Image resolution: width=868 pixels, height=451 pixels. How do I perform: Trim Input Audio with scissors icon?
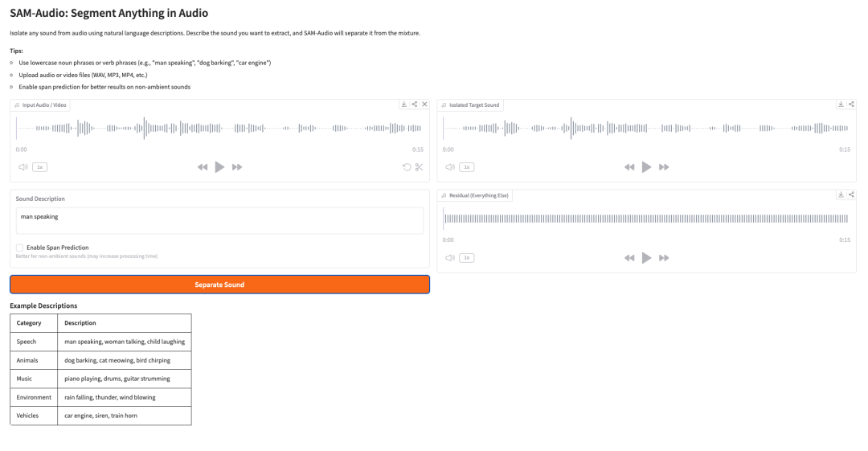click(x=419, y=166)
